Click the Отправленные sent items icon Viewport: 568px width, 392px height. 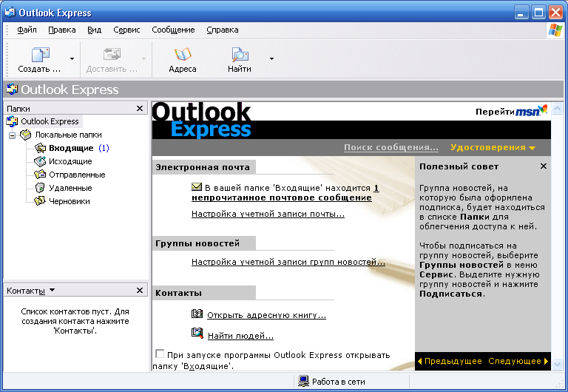tap(40, 175)
